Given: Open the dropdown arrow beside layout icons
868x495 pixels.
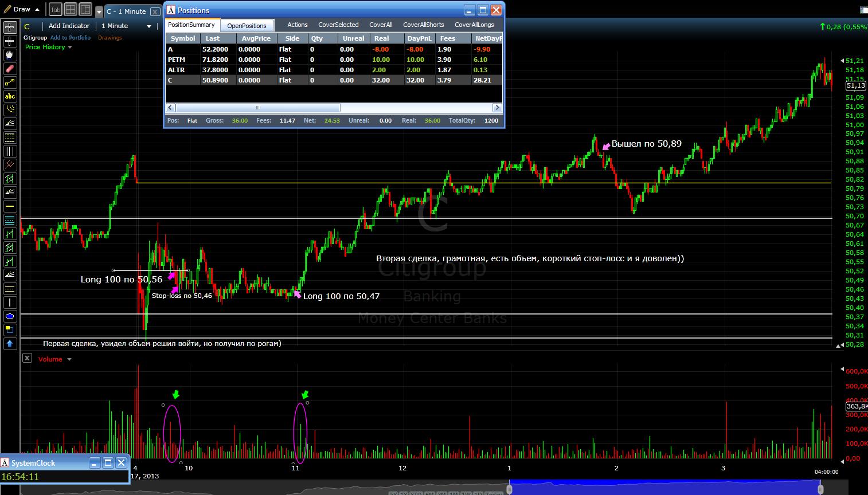Looking at the screenshot, I should click(99, 11).
